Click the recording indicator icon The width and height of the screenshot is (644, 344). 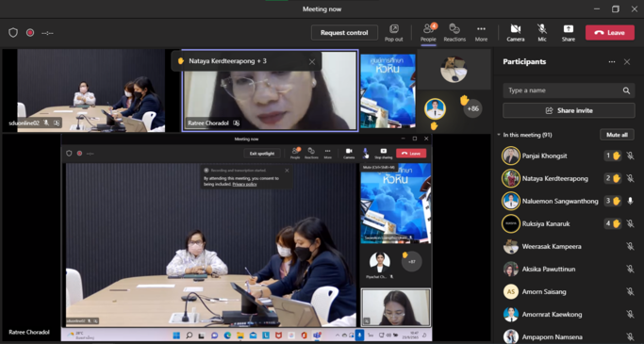click(x=30, y=32)
